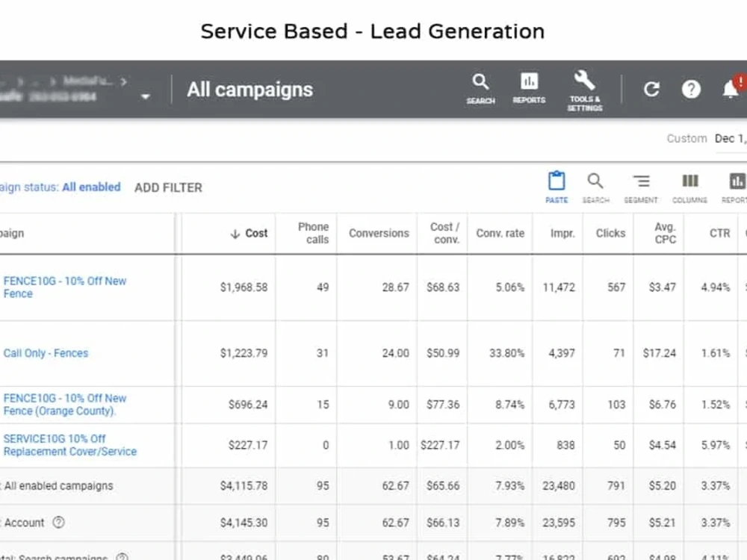Click ADD FILTER

pos(168,187)
